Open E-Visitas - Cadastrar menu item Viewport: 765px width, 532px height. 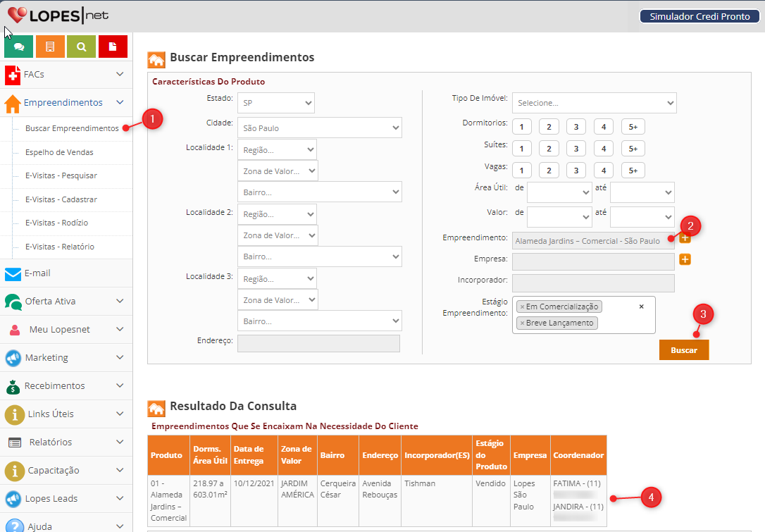click(61, 199)
